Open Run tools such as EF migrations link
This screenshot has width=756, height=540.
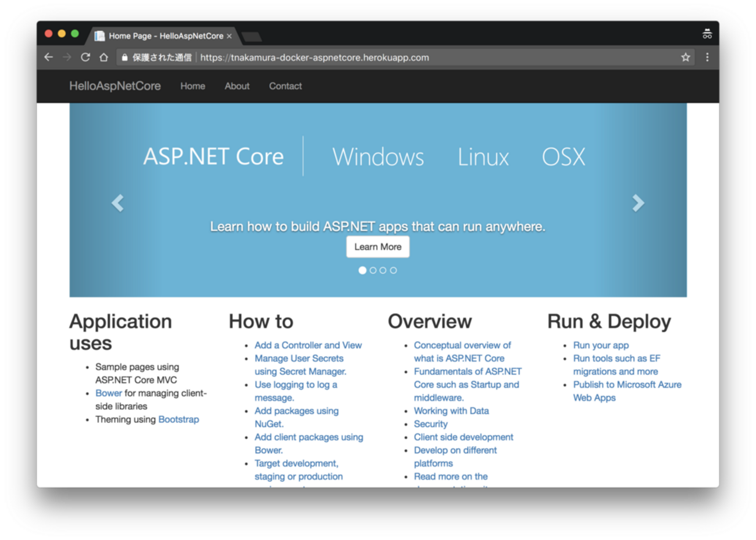tap(616, 365)
